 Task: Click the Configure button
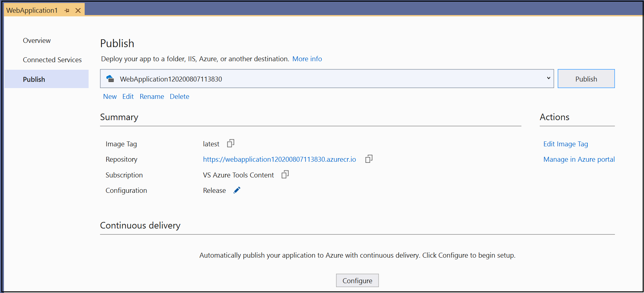(357, 281)
